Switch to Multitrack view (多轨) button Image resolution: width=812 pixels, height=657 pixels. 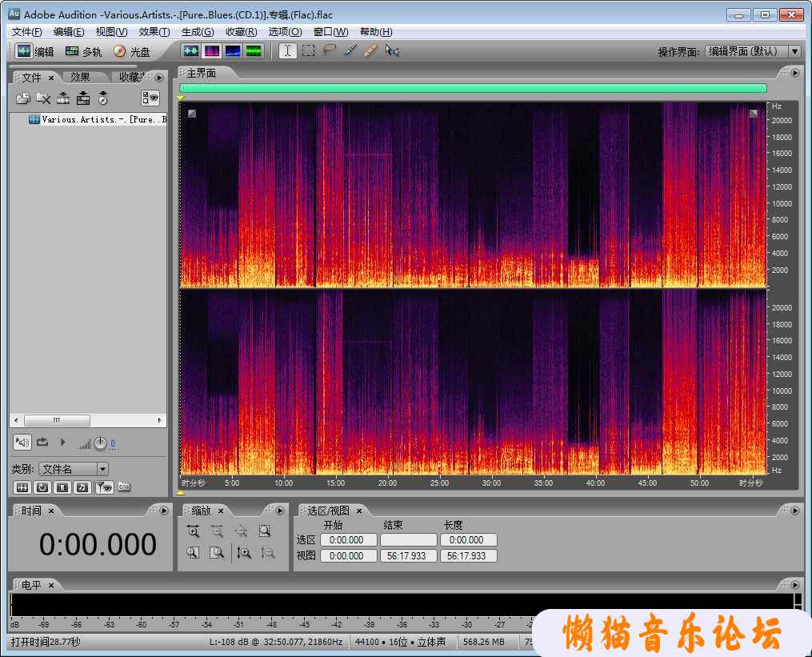coord(83,51)
